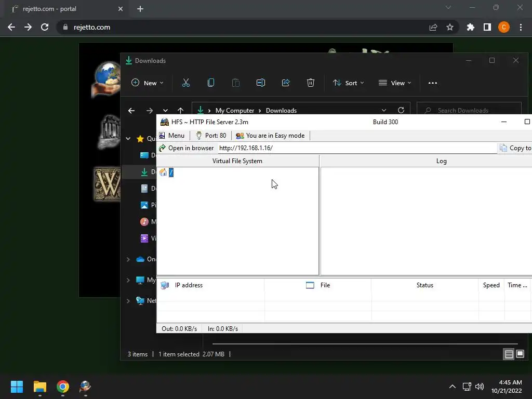Bookmark this page with the star icon
Image resolution: width=532 pixels, height=399 pixels.
pos(450,27)
